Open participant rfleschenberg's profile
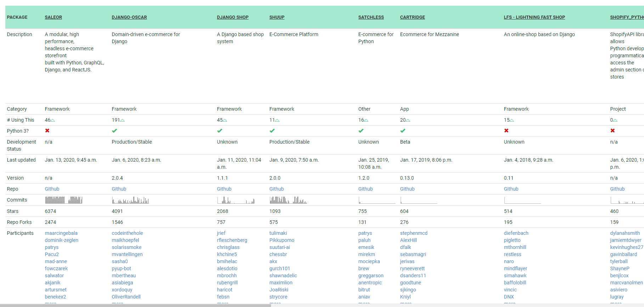This screenshot has height=307, width=644. click(232, 240)
